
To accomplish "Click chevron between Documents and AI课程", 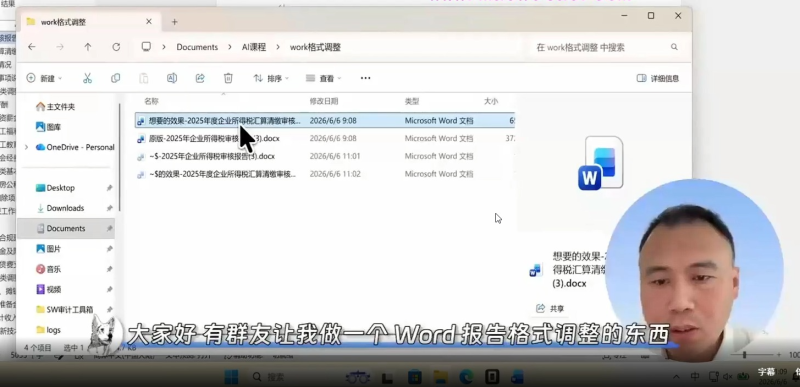I will coord(230,47).
